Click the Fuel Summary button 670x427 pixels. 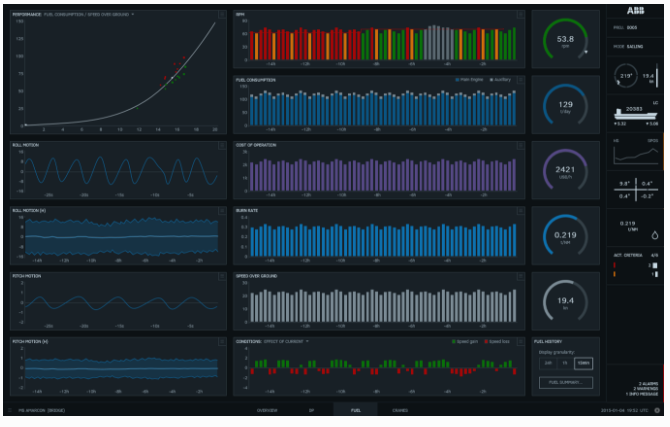tap(565, 382)
